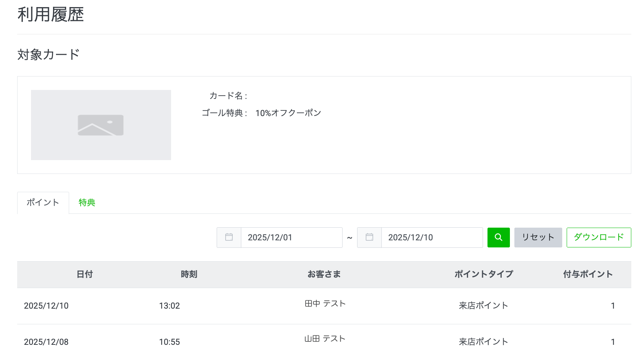Select customer 山田 テスト in the table
This screenshot has height=359, width=644.
325,339
